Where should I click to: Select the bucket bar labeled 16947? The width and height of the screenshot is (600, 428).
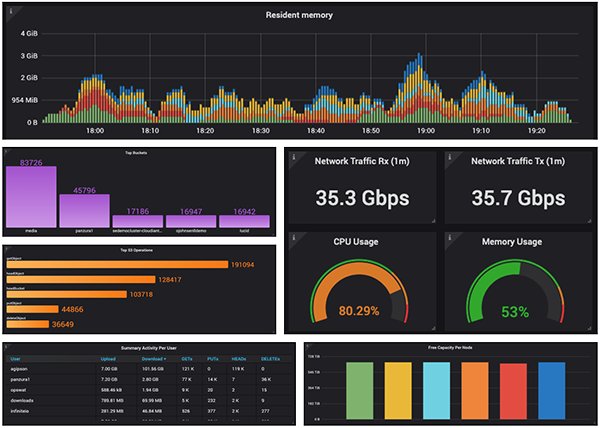point(191,221)
